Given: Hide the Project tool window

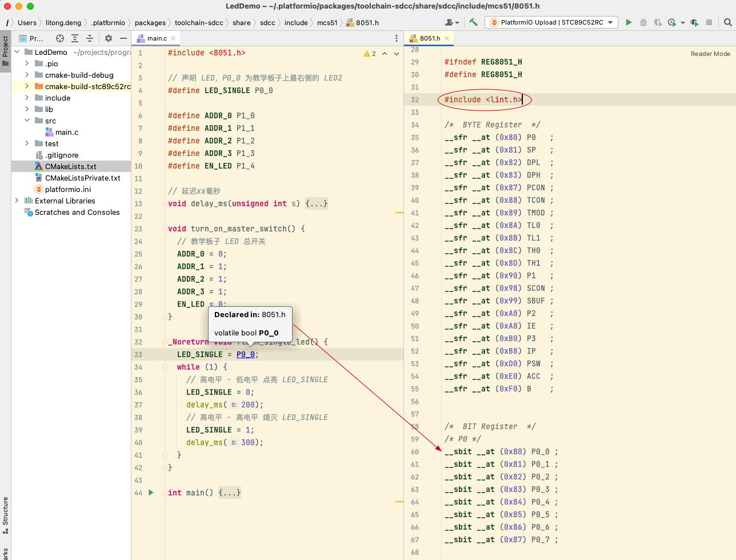Looking at the screenshot, I should point(123,38).
